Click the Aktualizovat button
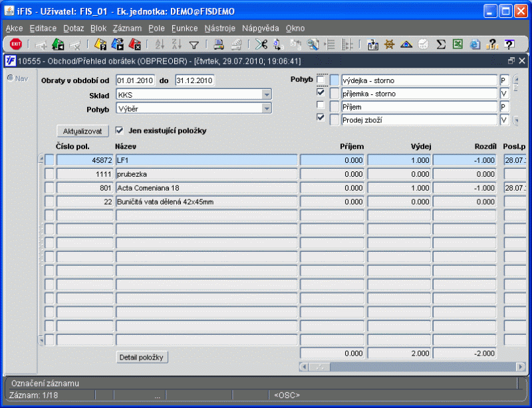The width and height of the screenshot is (532, 408). 82,132
